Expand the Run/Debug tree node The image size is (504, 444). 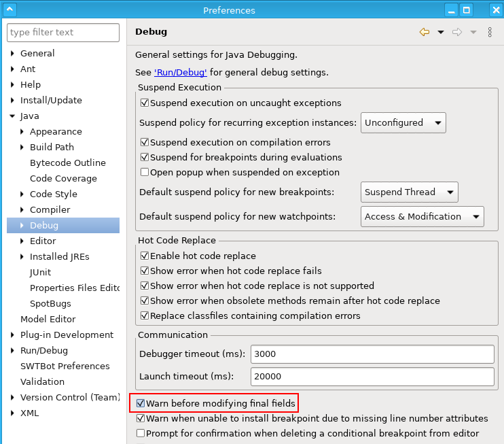[12, 350]
